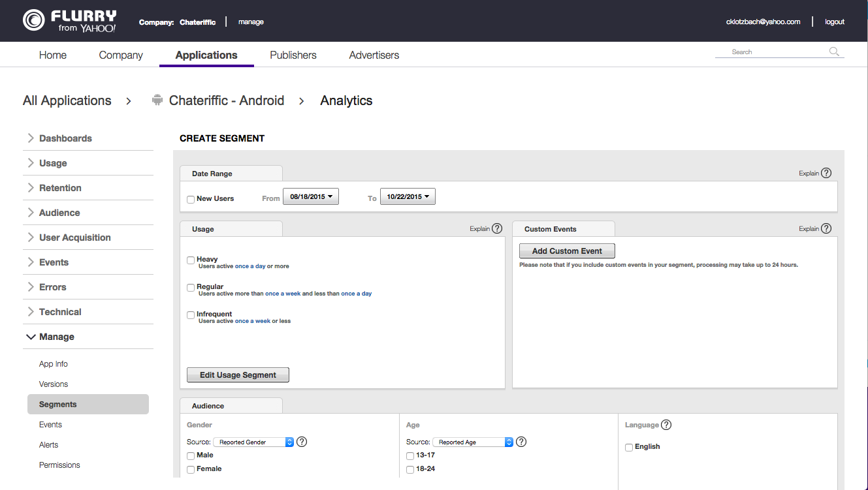Open help icon next to Reported Gender
The width and height of the screenshot is (868, 490).
coord(302,442)
